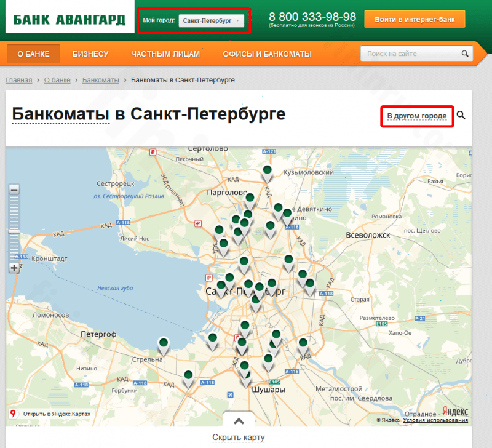Screen dimensions: 492x448
Task: Zoom in the map with plus button
Action: pos(14,268)
